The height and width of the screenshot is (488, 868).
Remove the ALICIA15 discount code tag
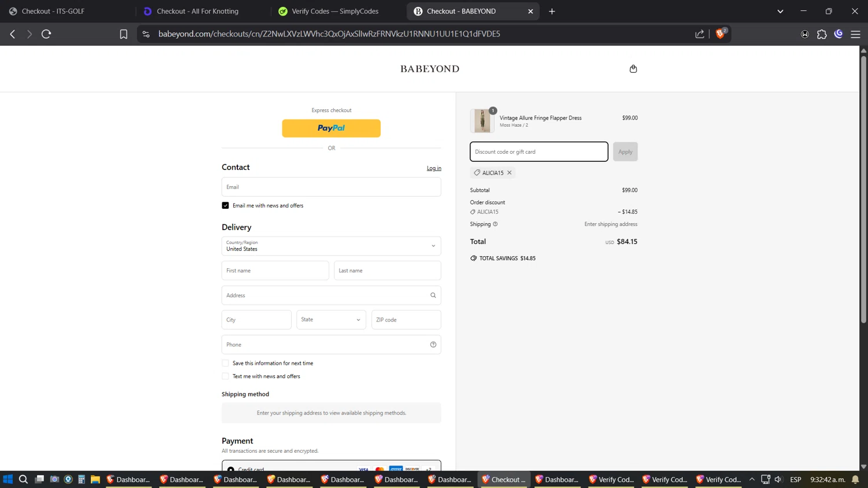pyautogui.click(x=509, y=173)
